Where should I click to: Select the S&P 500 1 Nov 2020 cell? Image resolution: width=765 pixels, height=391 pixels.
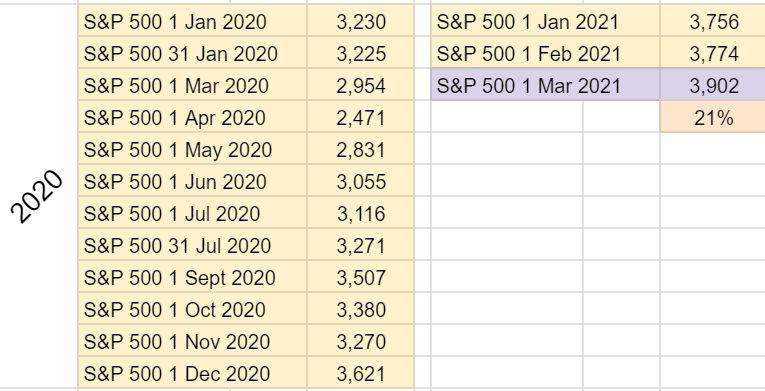click(192, 341)
